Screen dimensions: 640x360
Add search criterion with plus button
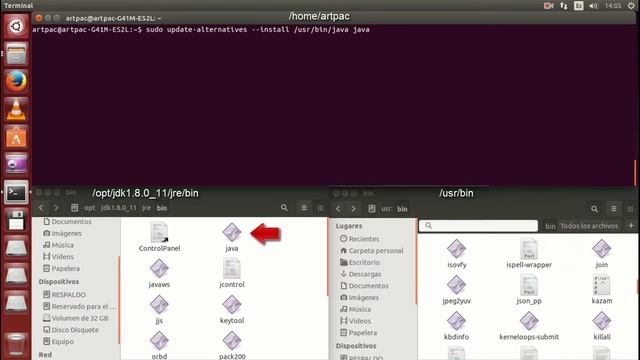tap(631, 225)
